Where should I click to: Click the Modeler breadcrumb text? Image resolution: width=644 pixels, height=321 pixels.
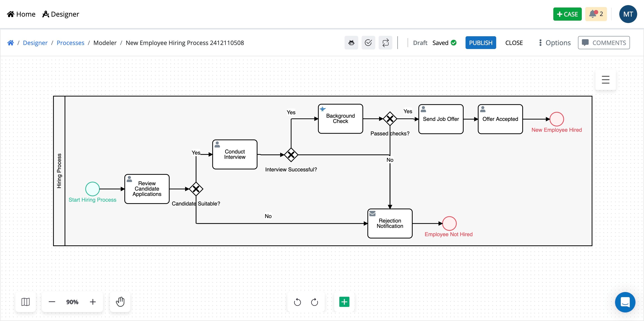click(x=105, y=43)
